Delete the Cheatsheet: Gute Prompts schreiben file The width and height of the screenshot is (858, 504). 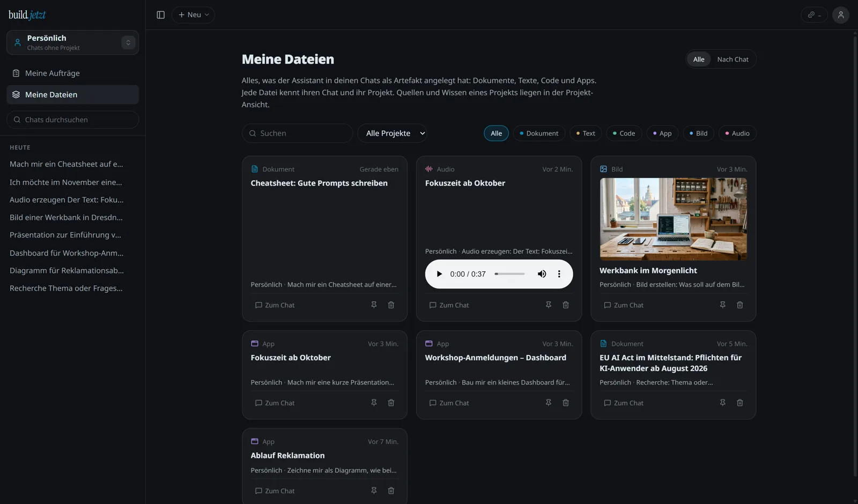coord(391,305)
